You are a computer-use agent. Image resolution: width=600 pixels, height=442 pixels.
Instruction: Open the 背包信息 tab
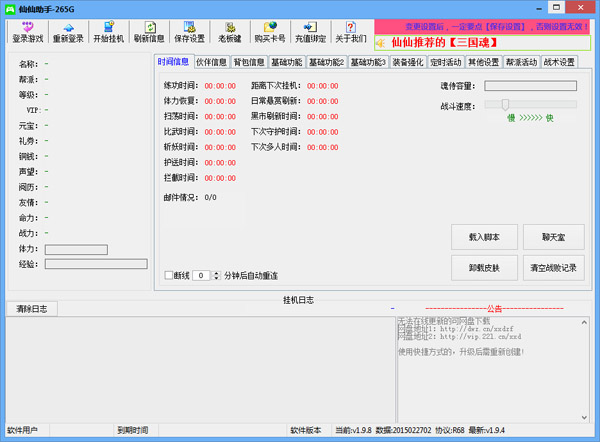tap(249, 62)
